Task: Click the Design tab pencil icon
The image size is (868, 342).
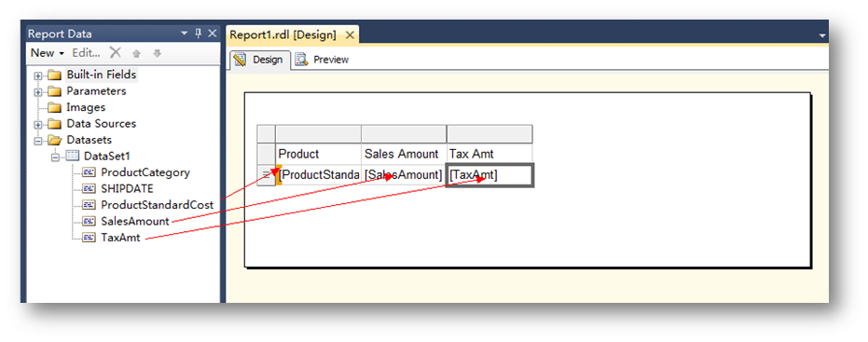Action: click(x=241, y=60)
